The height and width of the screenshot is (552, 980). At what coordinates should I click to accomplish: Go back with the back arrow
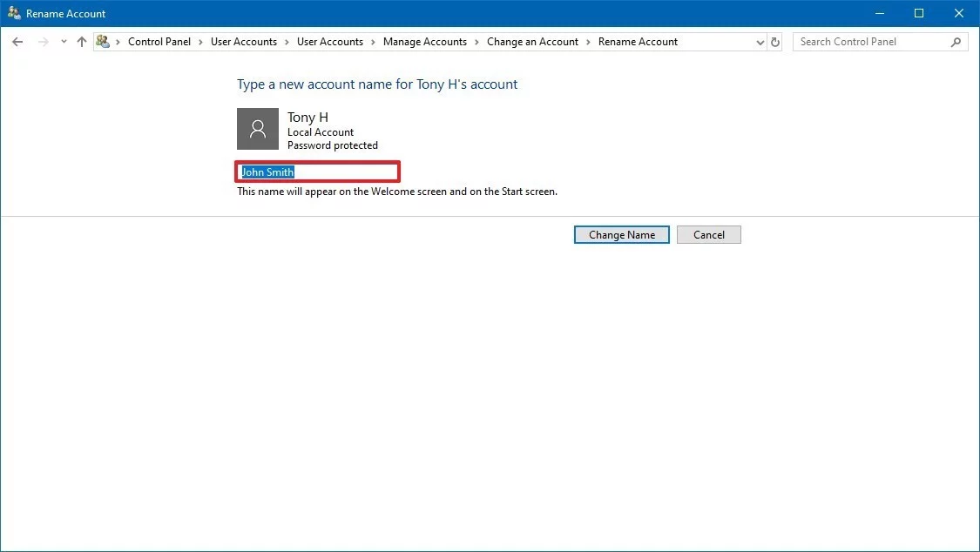(17, 42)
